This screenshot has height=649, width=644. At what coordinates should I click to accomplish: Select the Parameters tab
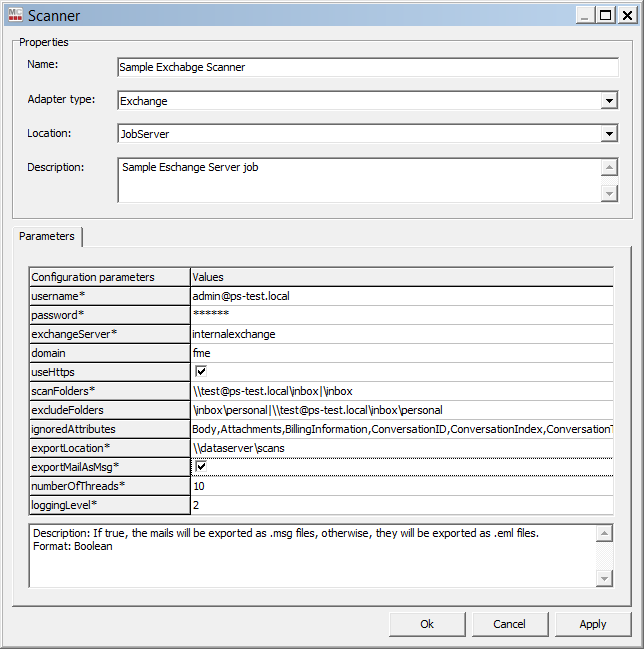pyautogui.click(x=47, y=237)
